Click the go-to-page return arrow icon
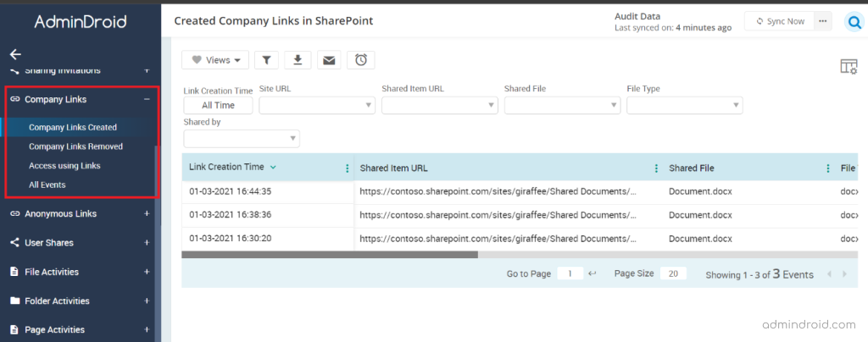The image size is (868, 342). tap(592, 273)
